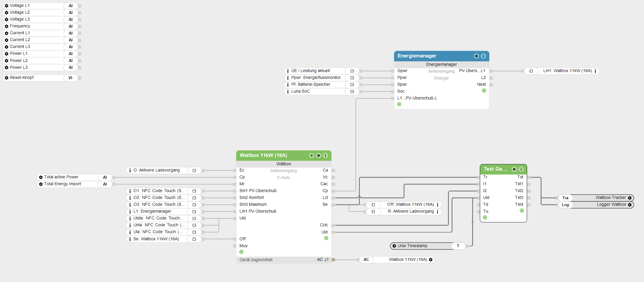Screen dimensions: 644x282
Task: Expand more Energiemanager inputs with plus
Action: point(399,105)
